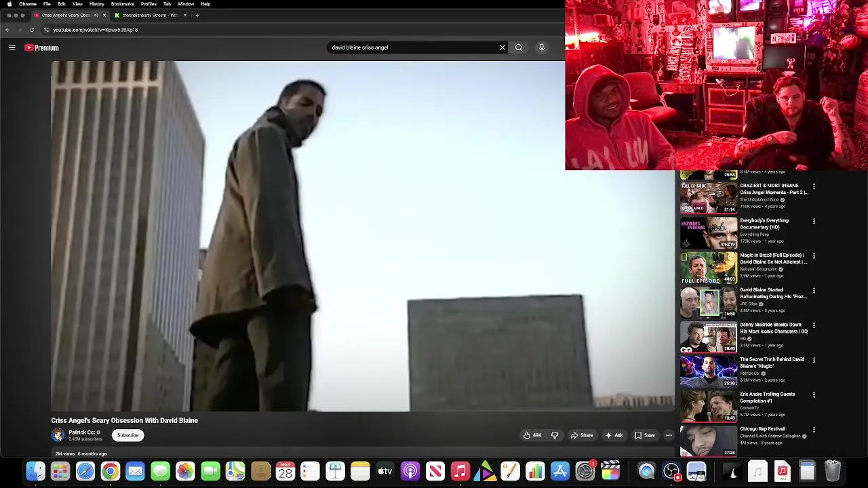Open David Blaine Started Hallucinating video title
This screenshot has height=488, width=868.
774,293
